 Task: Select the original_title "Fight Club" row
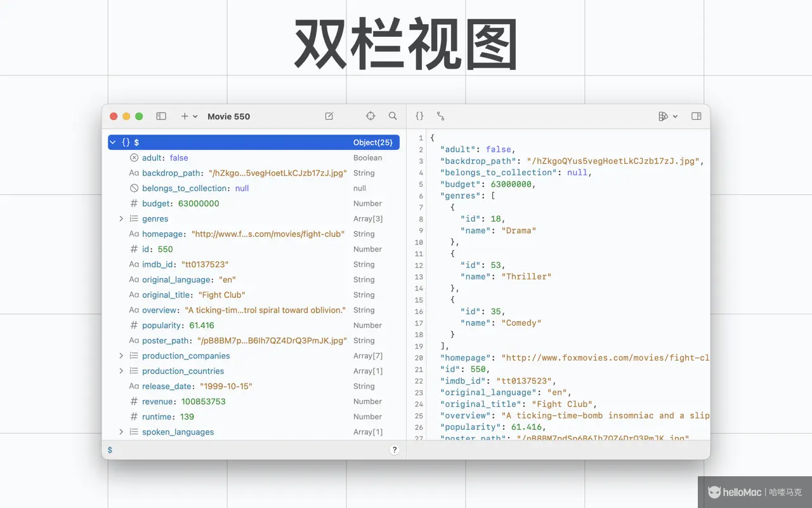coord(254,295)
